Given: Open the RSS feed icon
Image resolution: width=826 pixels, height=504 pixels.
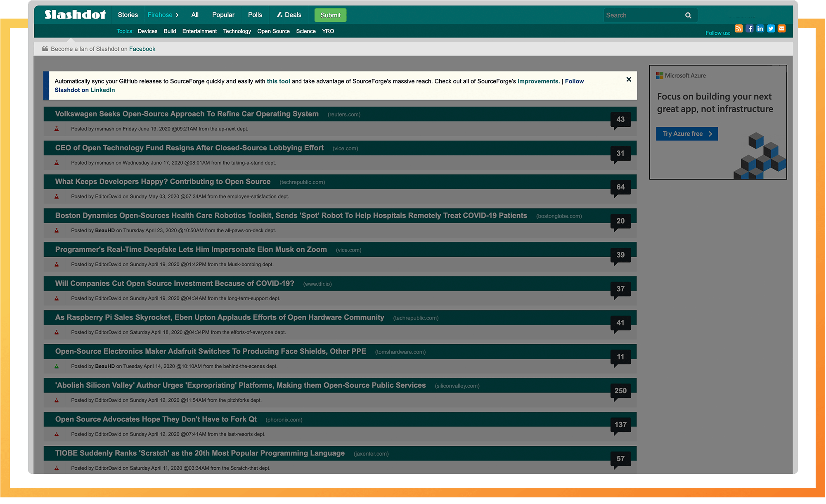Looking at the screenshot, I should [x=739, y=28].
